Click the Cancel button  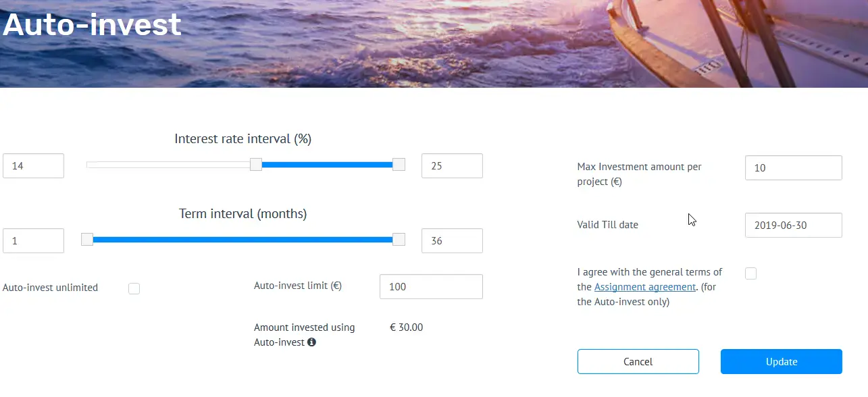(638, 362)
